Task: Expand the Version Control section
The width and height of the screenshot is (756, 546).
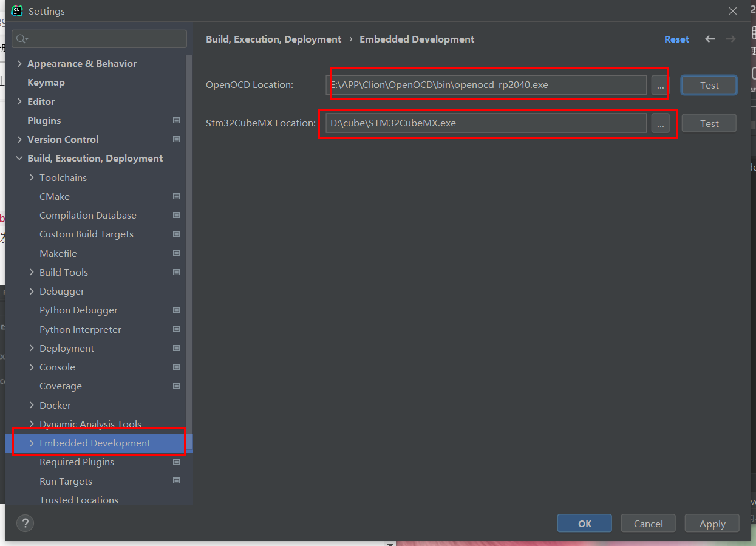Action: point(19,139)
